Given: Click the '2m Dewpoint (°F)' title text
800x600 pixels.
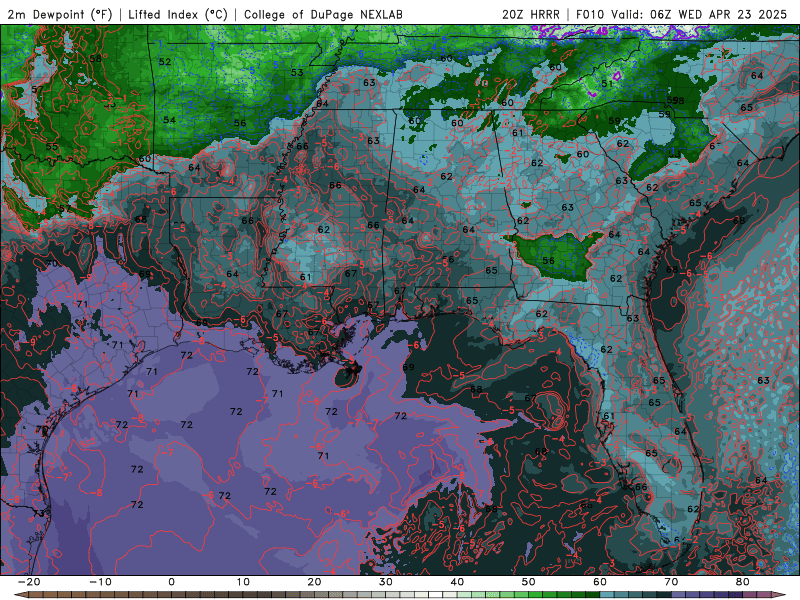Looking at the screenshot, I should coord(59,14).
